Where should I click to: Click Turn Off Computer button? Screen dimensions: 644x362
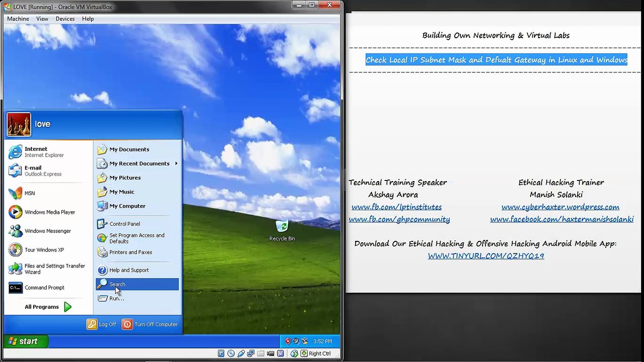point(150,324)
